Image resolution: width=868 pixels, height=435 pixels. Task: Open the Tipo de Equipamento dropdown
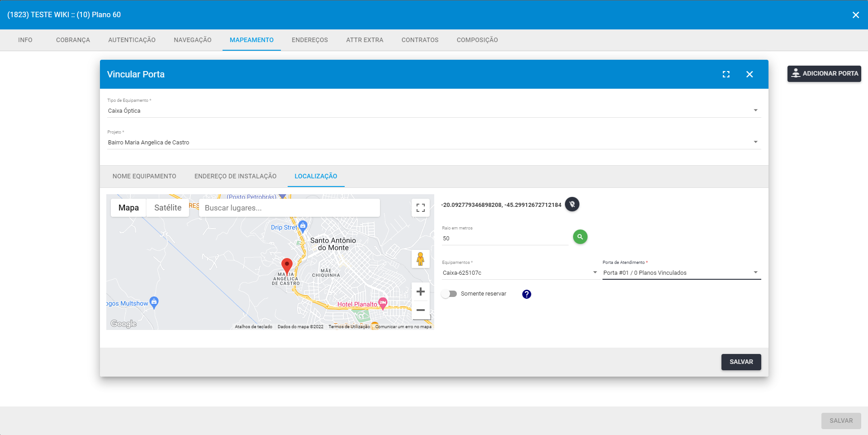click(434, 111)
